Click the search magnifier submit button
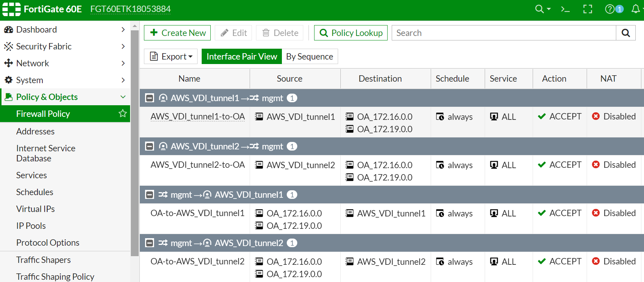 click(626, 33)
